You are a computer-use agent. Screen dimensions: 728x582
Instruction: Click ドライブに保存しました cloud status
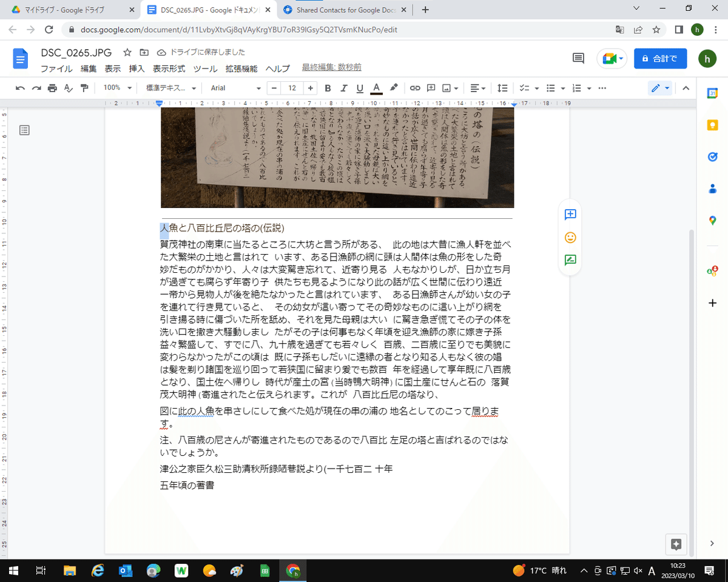point(201,52)
